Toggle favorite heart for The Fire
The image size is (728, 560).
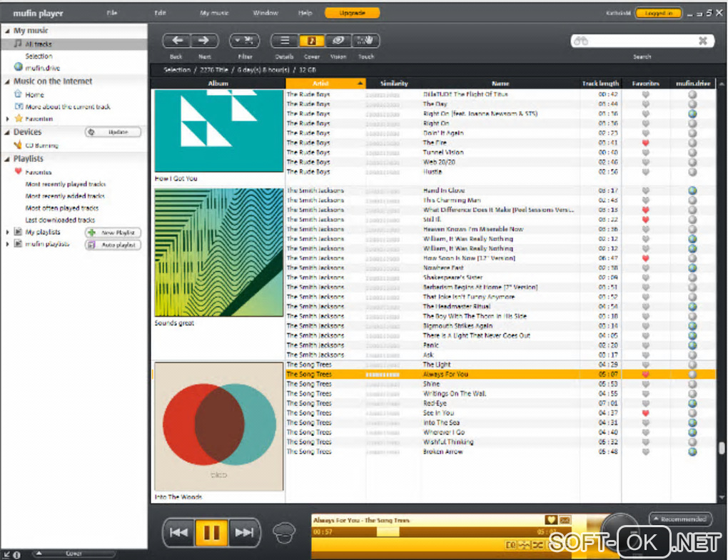[645, 143]
